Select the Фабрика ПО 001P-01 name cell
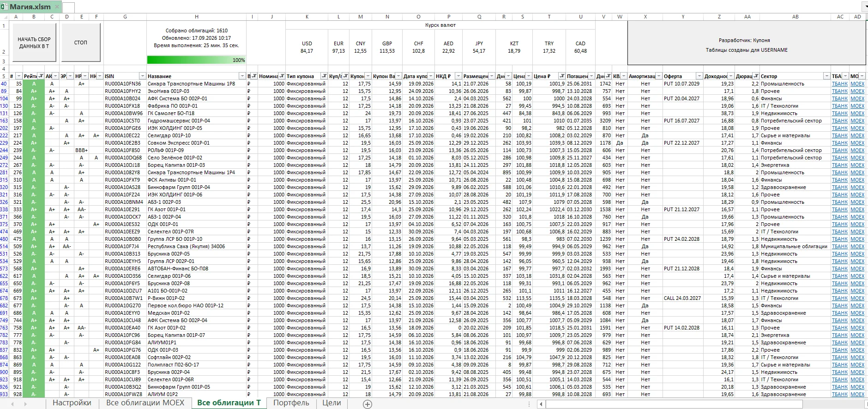Image resolution: width=868 pixels, height=409 pixels. [196, 106]
